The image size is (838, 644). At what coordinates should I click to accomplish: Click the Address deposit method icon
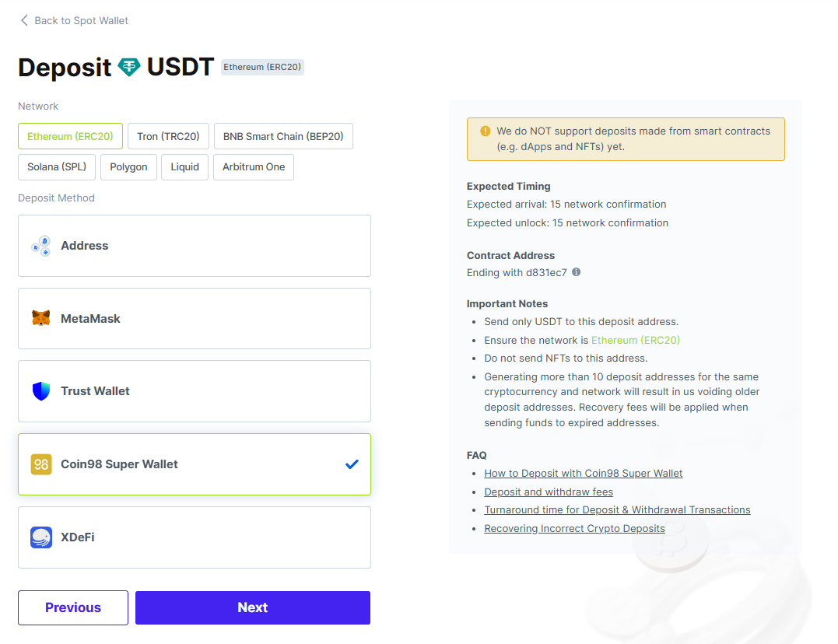click(41, 246)
